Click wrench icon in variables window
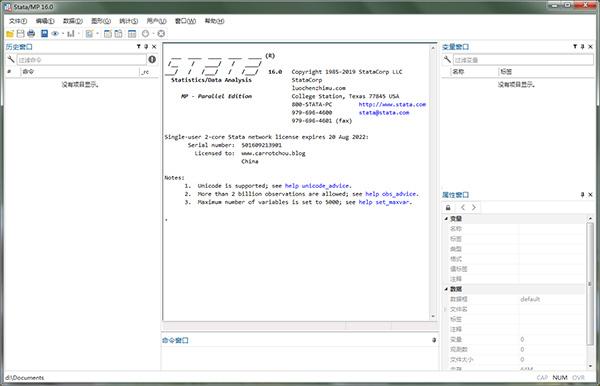 tap(447, 60)
